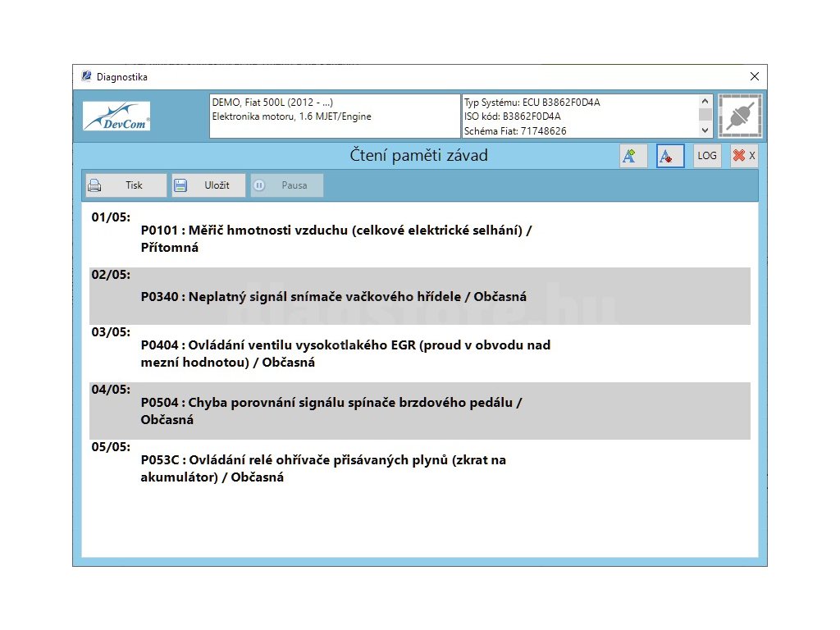The height and width of the screenshot is (630, 840).
Task: Click Typ Systému: ECU B3862F0D4A line
Action: click(532, 103)
